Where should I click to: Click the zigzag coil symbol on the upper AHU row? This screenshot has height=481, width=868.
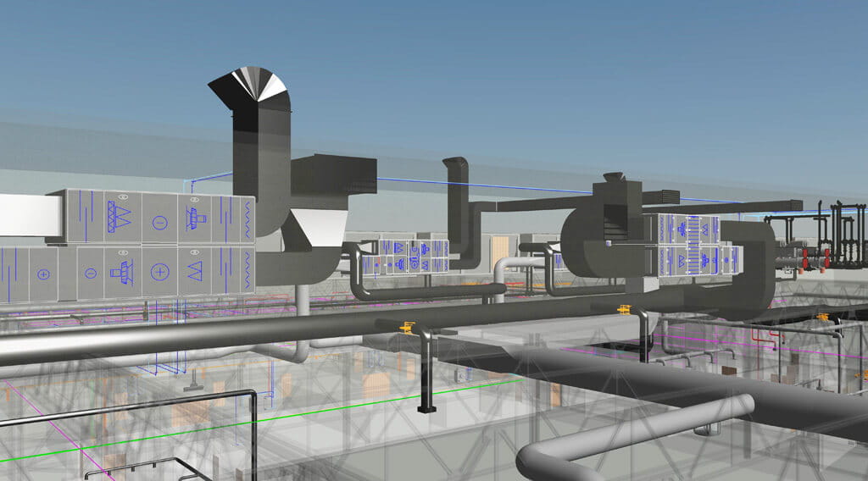tap(248, 218)
